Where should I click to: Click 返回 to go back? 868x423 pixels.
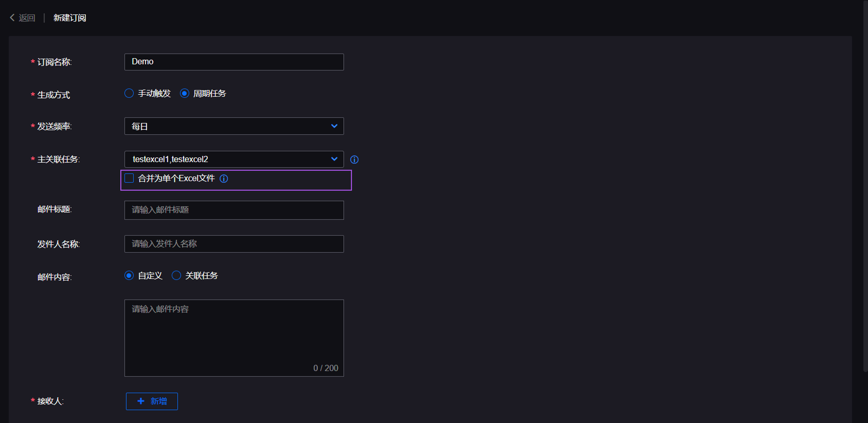click(x=27, y=18)
